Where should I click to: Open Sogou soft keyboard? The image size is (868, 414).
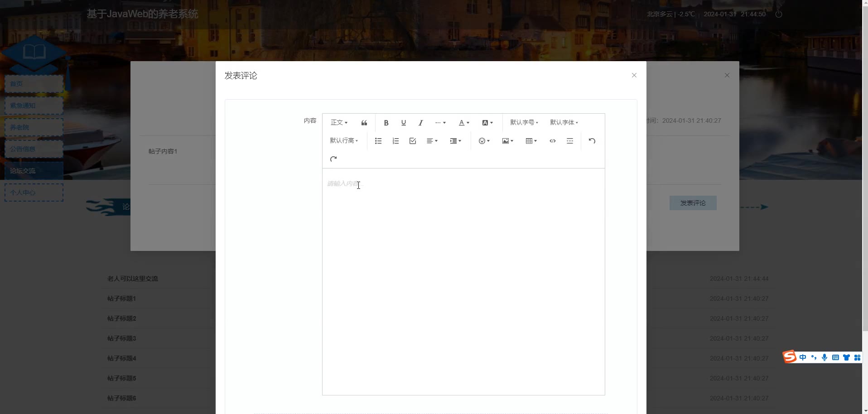835,357
